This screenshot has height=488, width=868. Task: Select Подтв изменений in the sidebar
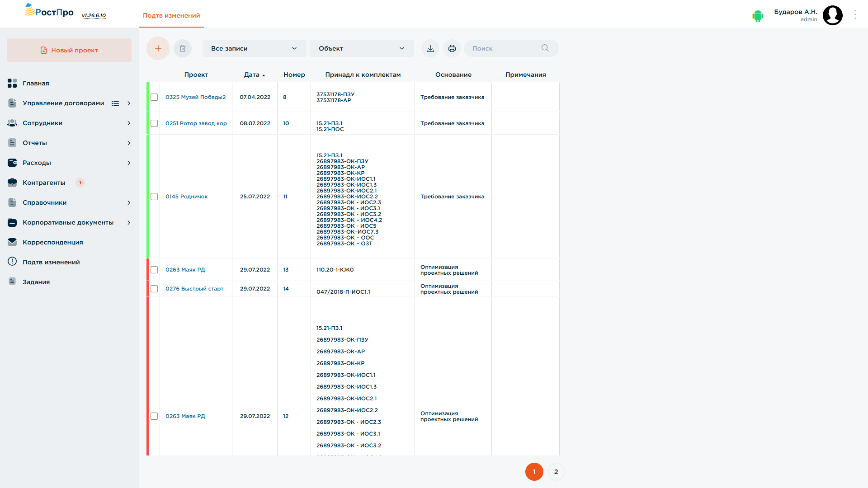pos(51,262)
